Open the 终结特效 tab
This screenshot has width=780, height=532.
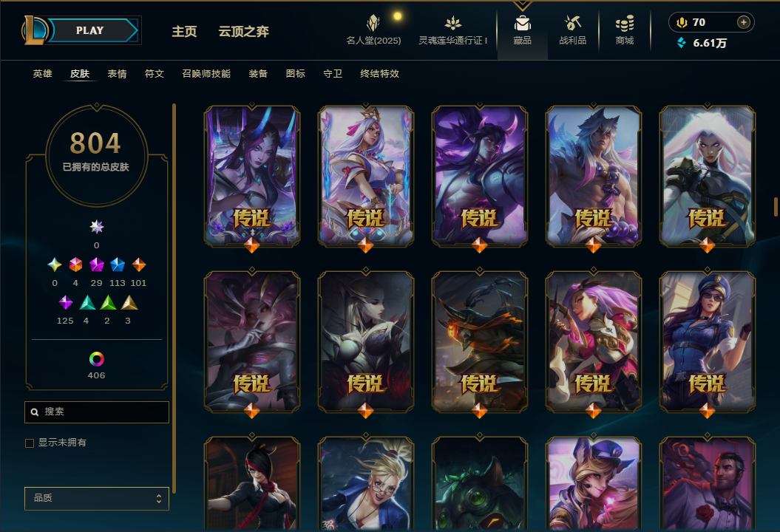tap(379, 74)
